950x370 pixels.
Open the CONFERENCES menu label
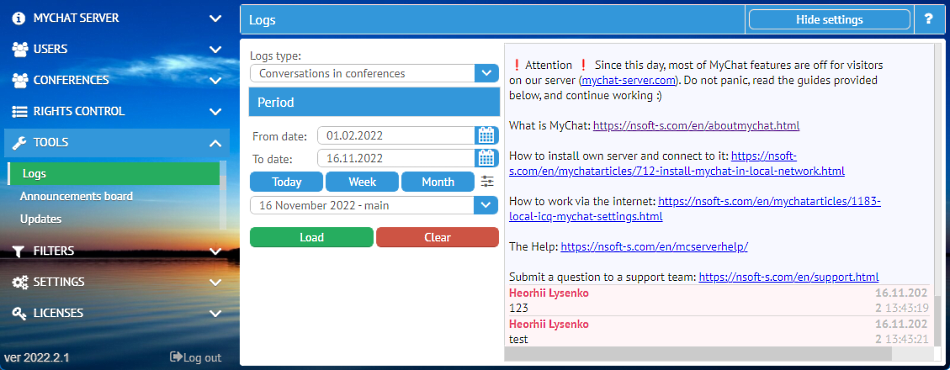[71, 80]
